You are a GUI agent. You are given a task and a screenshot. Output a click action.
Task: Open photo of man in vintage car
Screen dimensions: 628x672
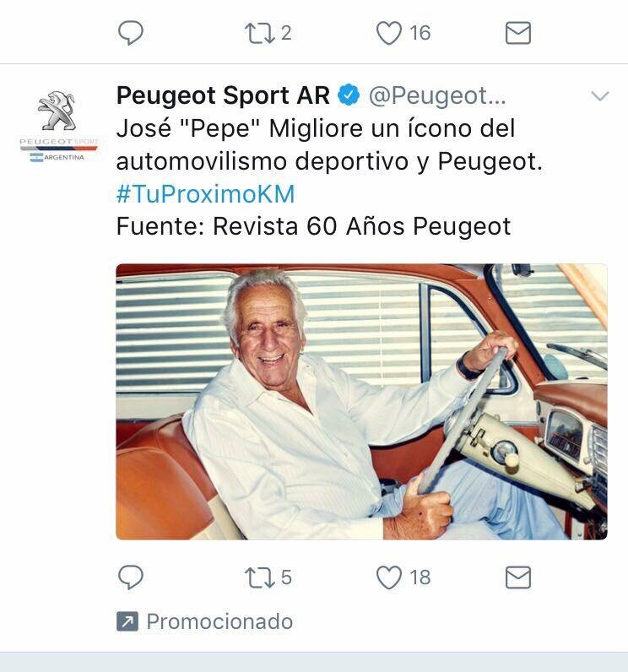[361, 402]
